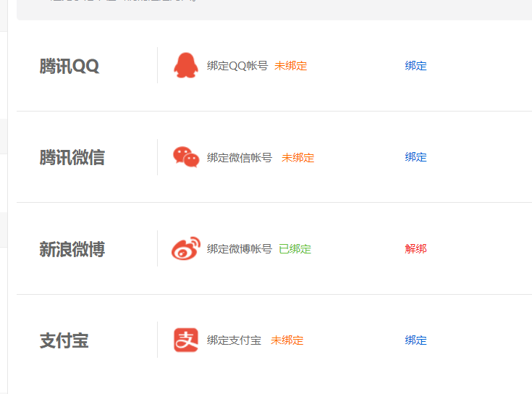Select the 新浪微博 heading
The height and width of the screenshot is (394, 532).
click(x=72, y=250)
